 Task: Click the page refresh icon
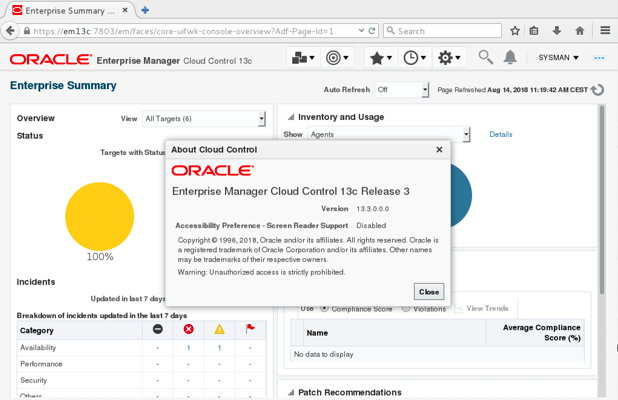[598, 90]
